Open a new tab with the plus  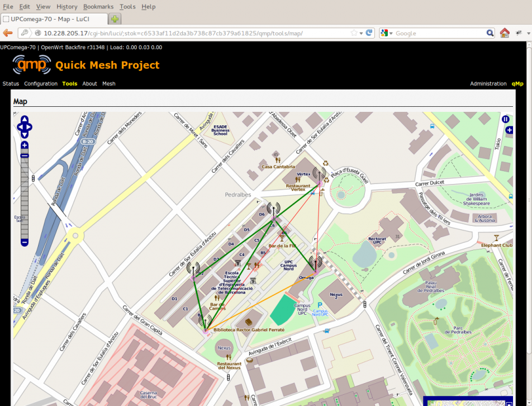(115, 19)
